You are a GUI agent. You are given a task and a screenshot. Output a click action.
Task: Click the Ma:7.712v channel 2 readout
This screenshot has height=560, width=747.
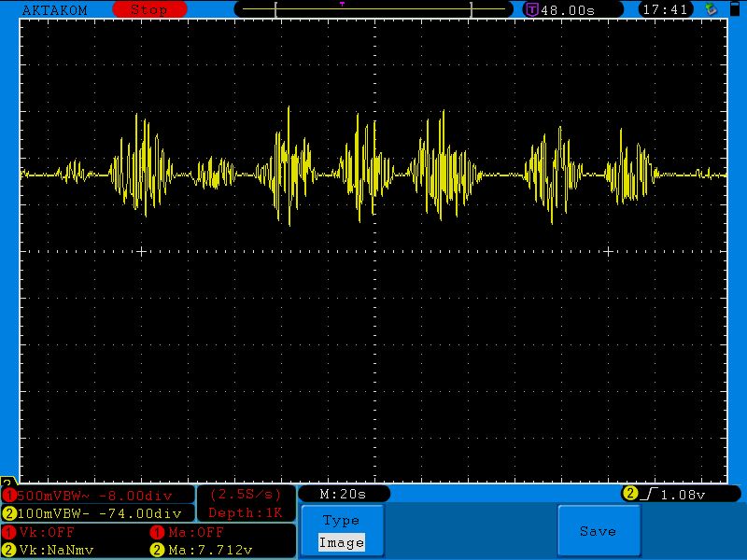[210, 550]
